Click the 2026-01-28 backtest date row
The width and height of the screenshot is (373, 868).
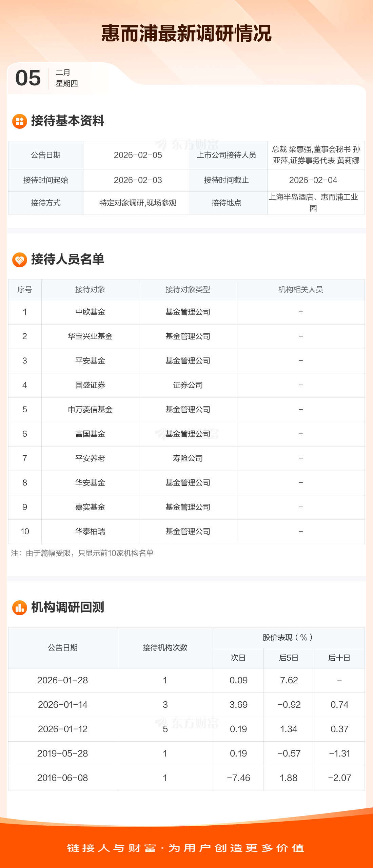pyautogui.click(x=63, y=680)
